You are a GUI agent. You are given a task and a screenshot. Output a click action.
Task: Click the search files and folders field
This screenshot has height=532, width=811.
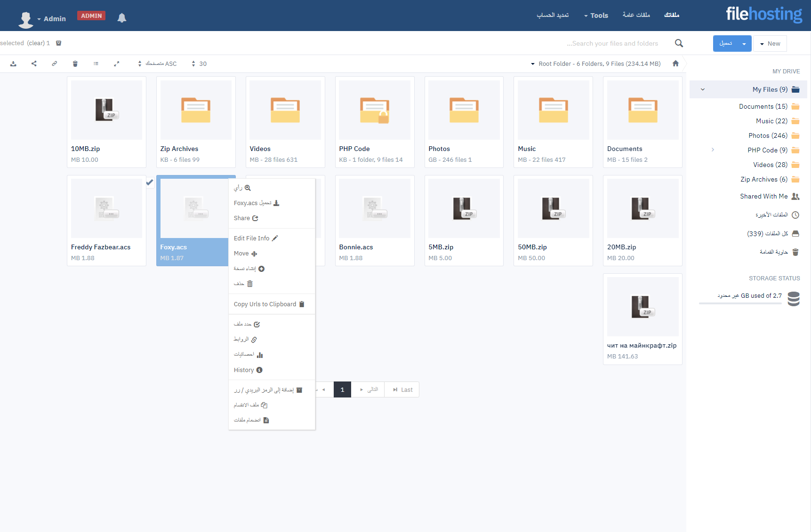612,44
